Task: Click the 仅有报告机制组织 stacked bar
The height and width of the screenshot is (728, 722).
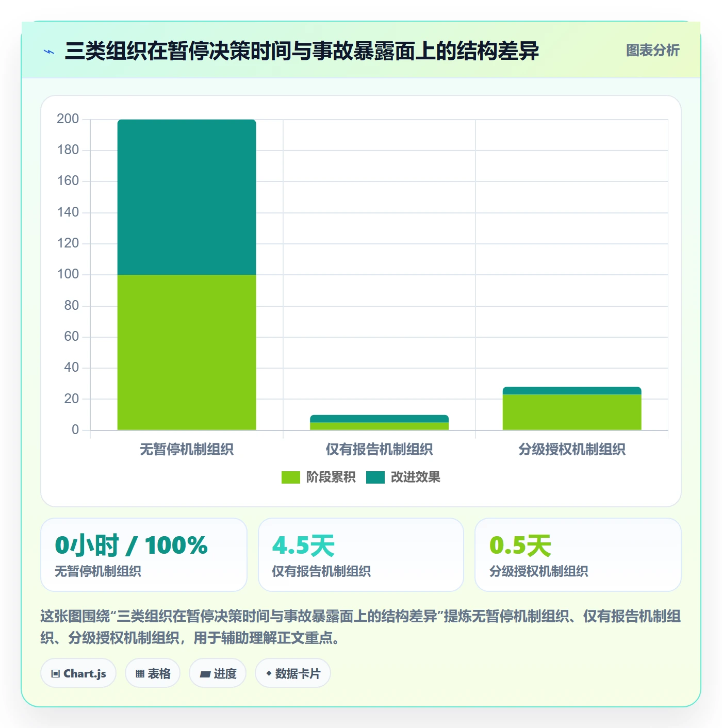Action: point(379,422)
